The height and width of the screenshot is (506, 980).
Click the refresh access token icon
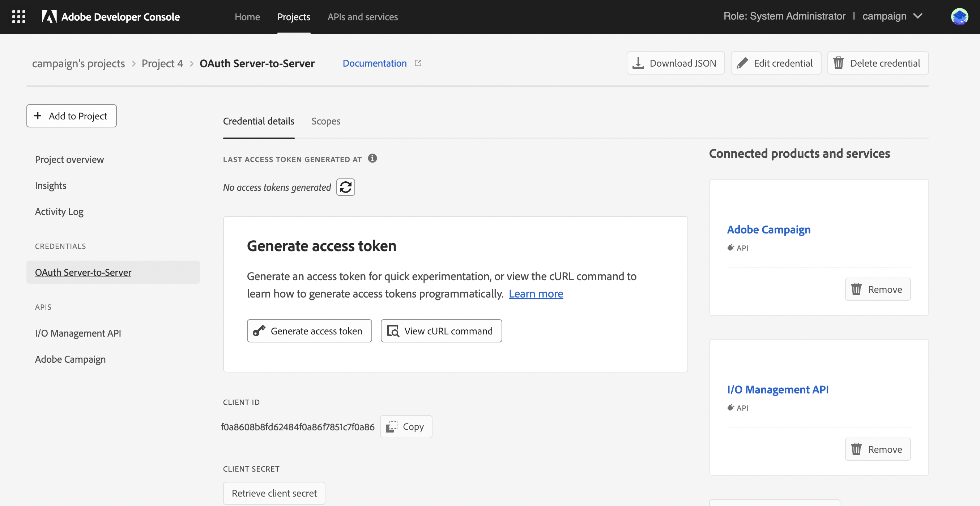(x=345, y=187)
